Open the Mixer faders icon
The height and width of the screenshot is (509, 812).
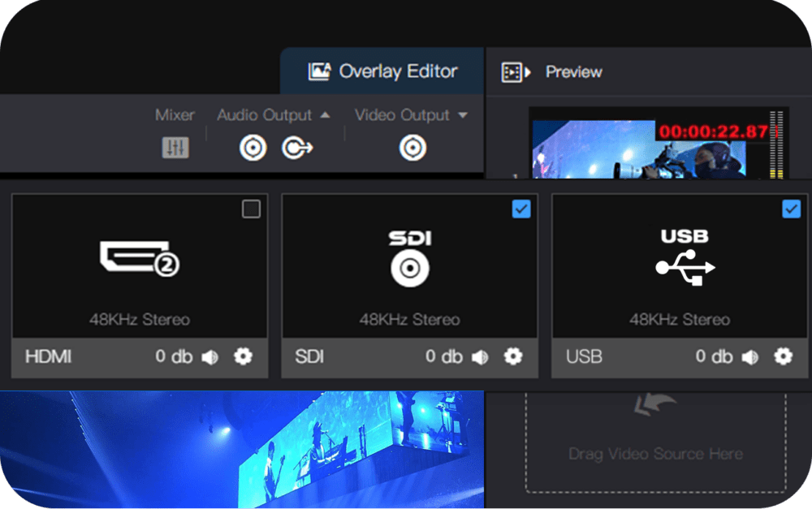[x=175, y=148]
